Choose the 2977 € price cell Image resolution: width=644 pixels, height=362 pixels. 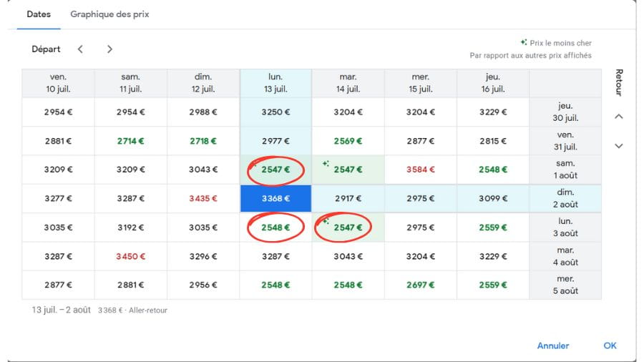[x=275, y=141]
